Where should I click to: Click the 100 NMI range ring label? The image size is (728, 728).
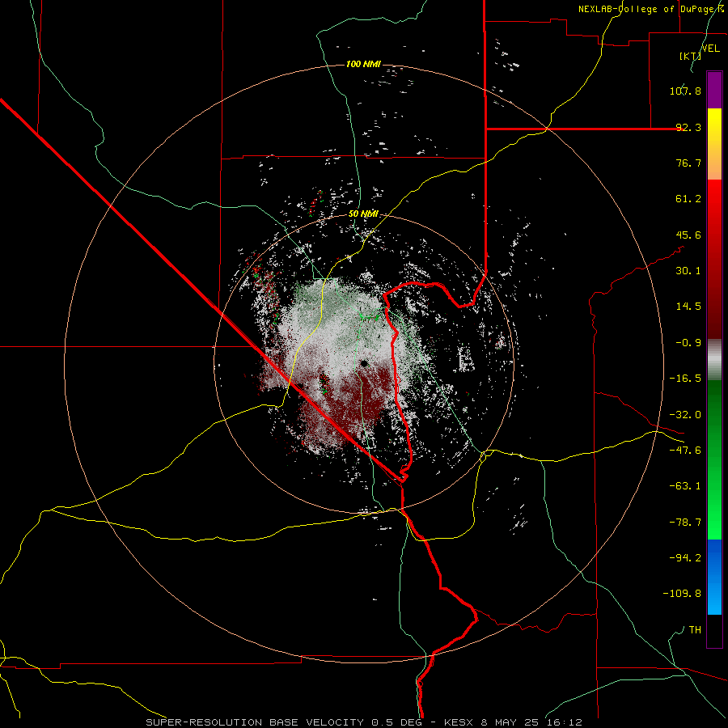point(363,64)
